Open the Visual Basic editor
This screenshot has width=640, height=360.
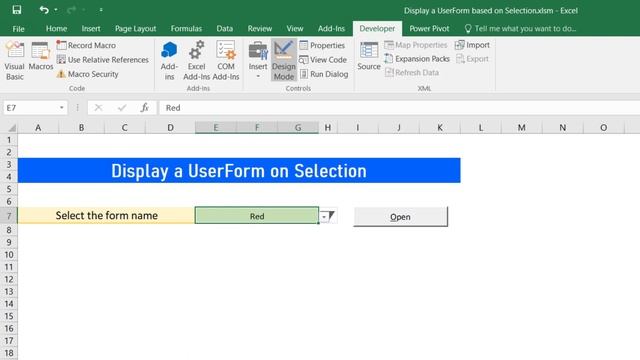[x=15, y=60]
